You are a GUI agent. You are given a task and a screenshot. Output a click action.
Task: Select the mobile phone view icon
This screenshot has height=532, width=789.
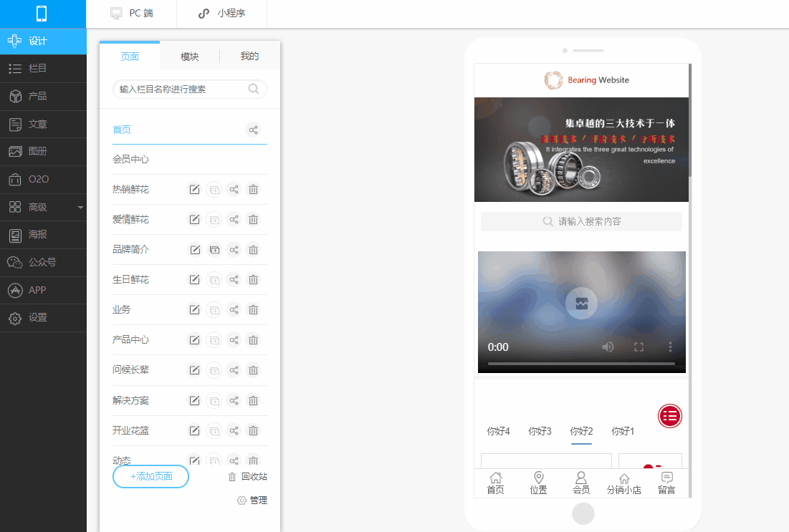tap(42, 14)
